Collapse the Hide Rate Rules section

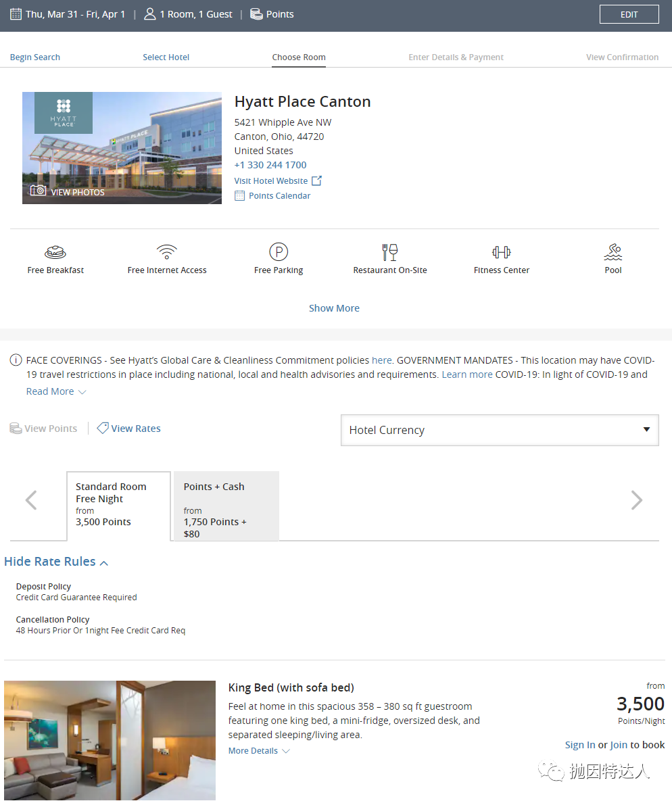click(x=56, y=562)
